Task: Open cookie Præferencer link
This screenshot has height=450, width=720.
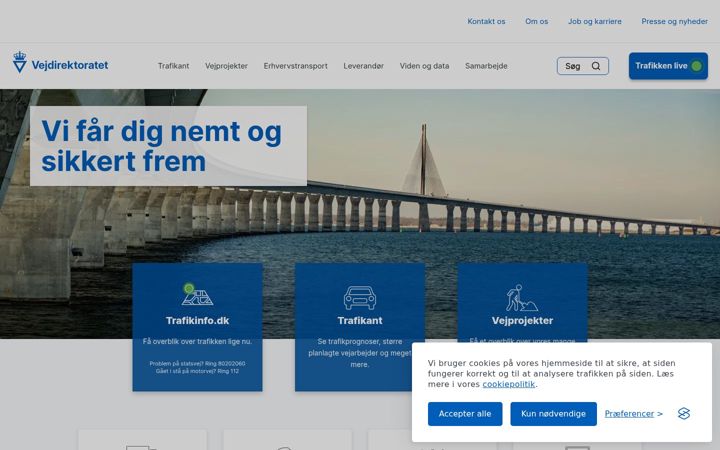Action: [629, 414]
